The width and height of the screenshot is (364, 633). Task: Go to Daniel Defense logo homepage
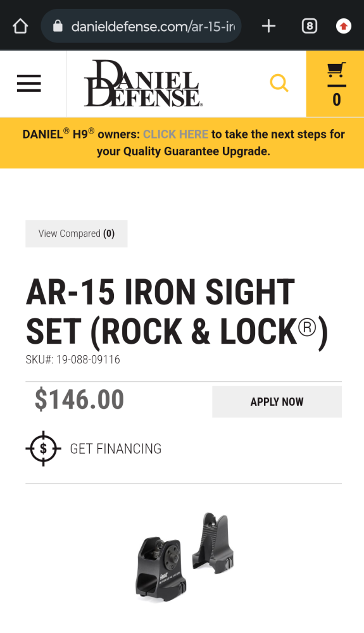(x=143, y=84)
